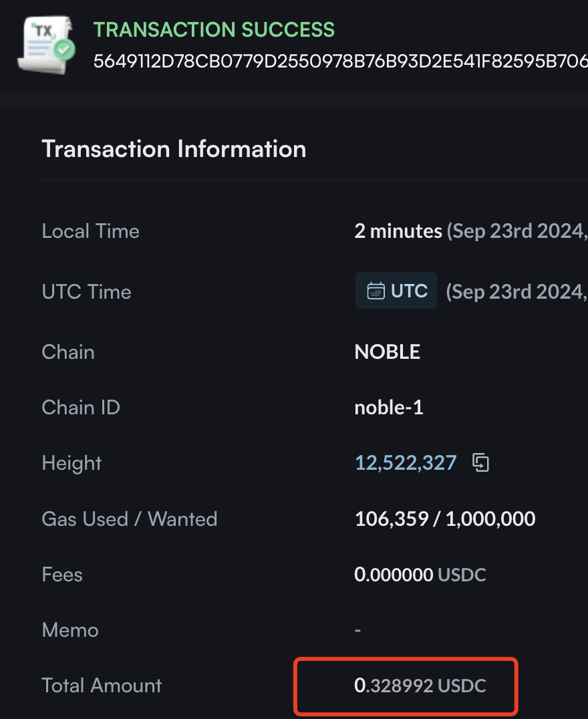
Task: Click the UTC Time date text
Action: pos(517,291)
